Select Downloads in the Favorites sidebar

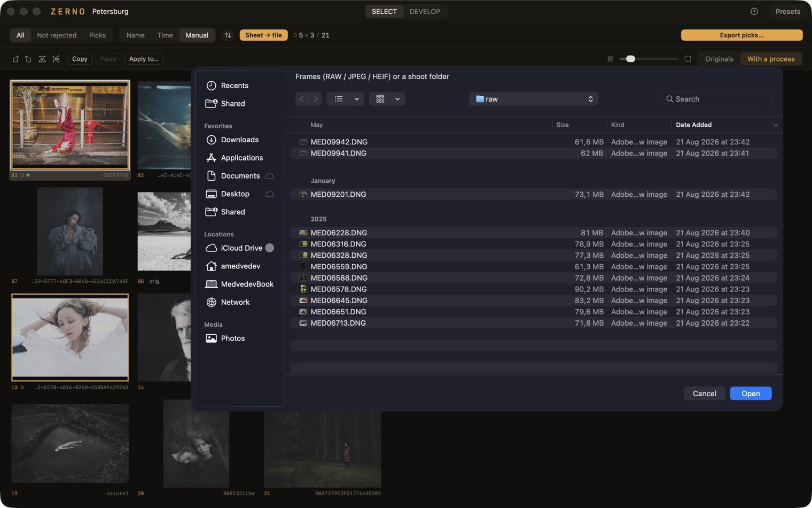(x=240, y=140)
